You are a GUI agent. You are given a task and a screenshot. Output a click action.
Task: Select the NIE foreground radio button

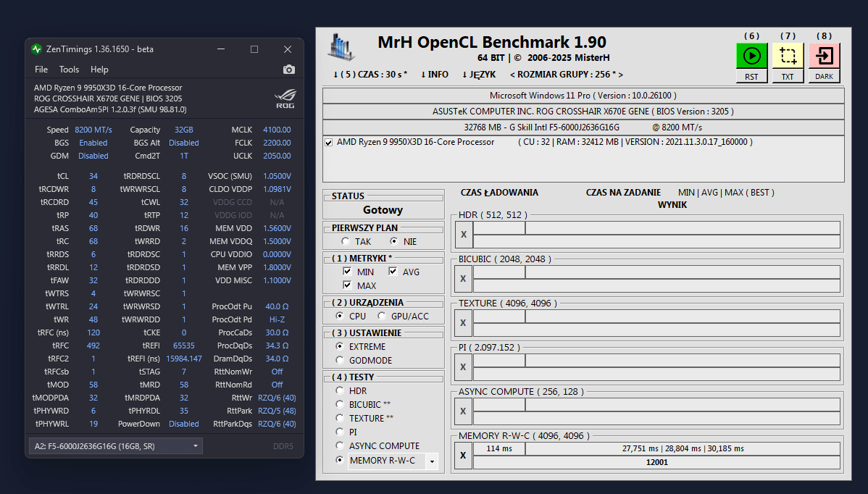tap(393, 241)
